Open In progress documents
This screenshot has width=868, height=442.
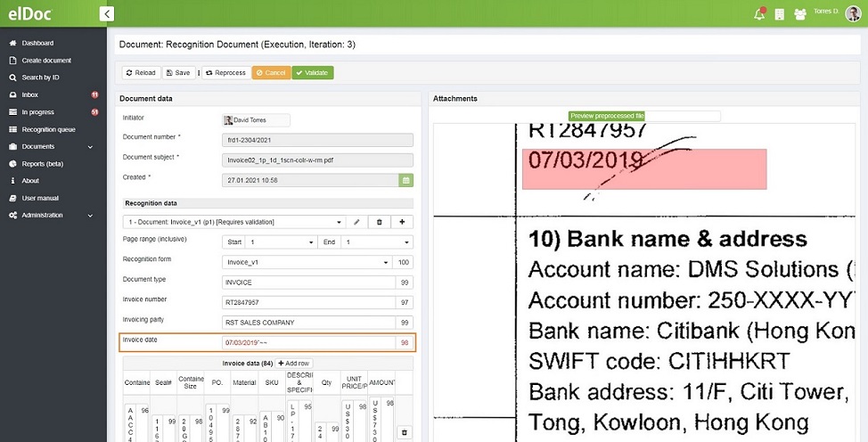point(37,112)
